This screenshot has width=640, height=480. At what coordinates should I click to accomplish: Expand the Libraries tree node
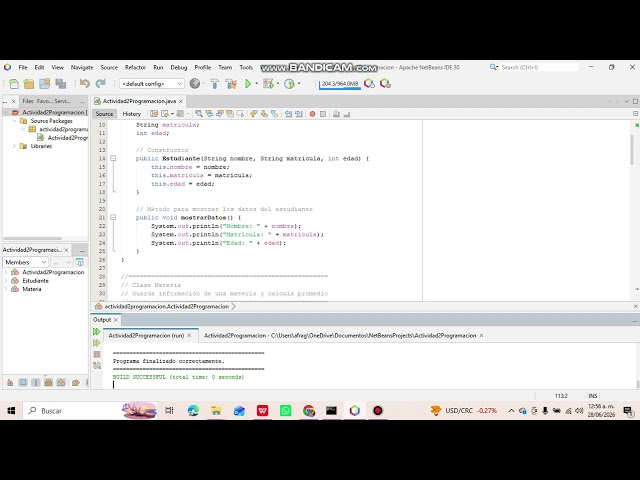click(15, 146)
